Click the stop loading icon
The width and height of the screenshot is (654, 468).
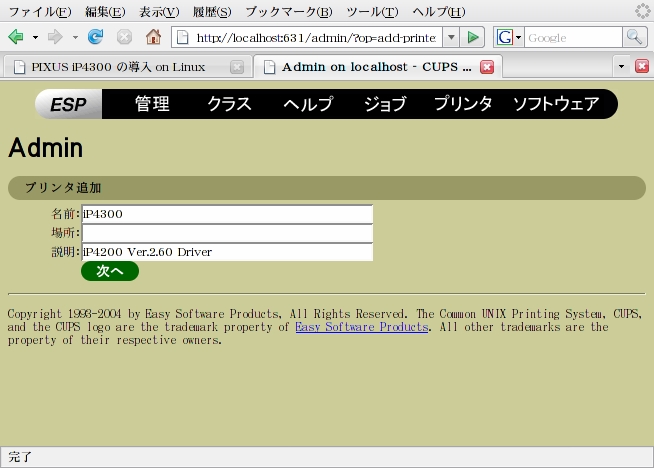click(124, 37)
